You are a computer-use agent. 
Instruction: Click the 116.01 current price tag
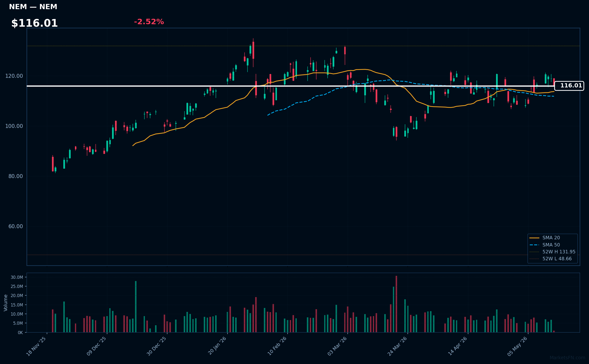(569, 86)
